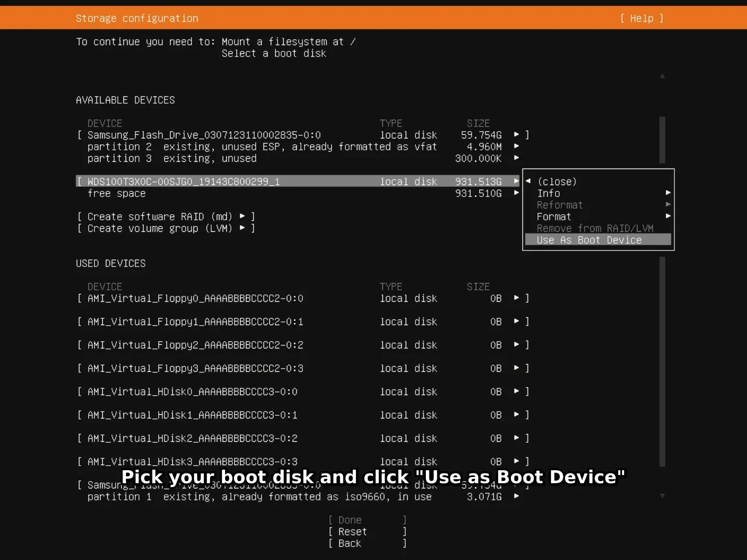747x560 pixels.
Task: Expand arrow for AMI_Virtual_HDisk0 row
Action: [516, 391]
